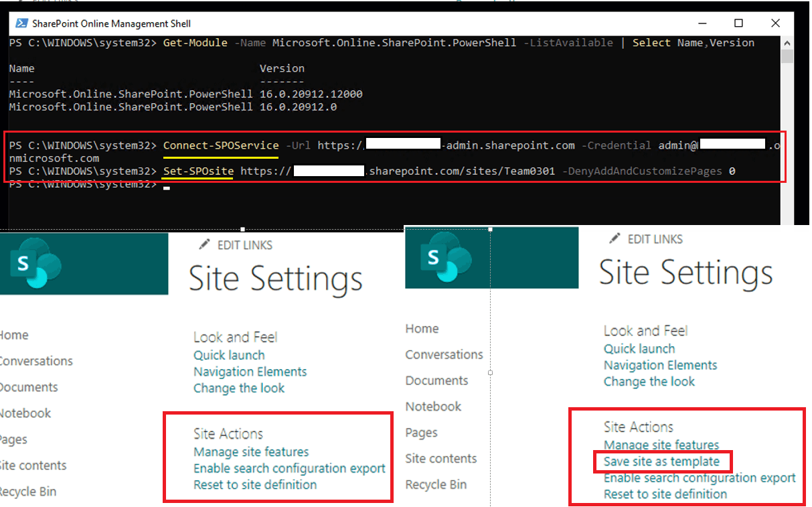Open Notebook in right page navigation
This screenshot has height=507, width=812.
point(433,407)
